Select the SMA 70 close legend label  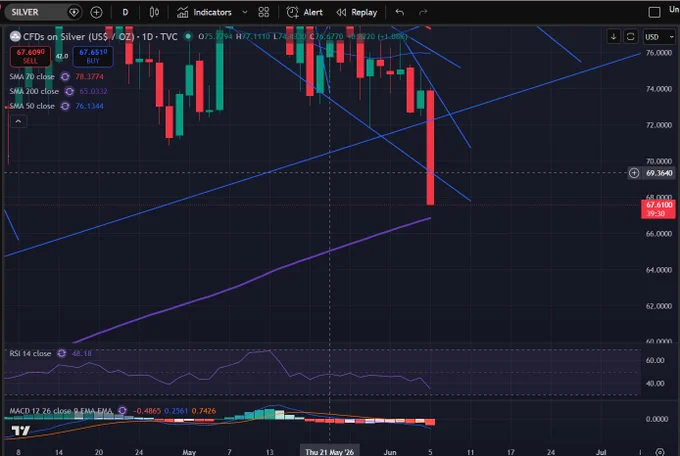point(32,77)
